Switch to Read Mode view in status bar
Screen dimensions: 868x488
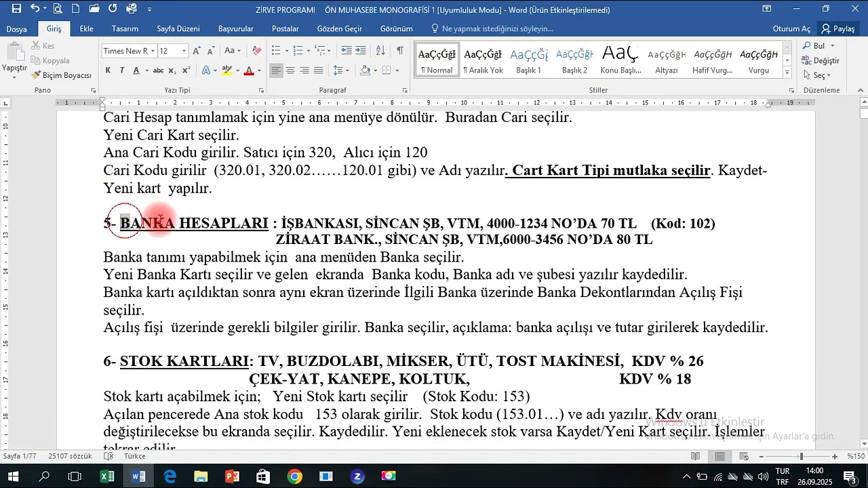tap(695, 457)
